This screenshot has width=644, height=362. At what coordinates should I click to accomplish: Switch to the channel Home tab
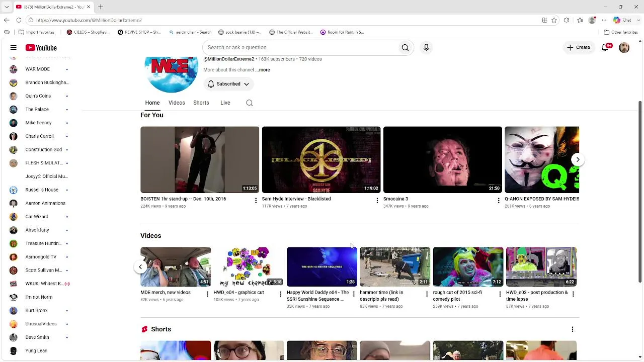coord(152,103)
